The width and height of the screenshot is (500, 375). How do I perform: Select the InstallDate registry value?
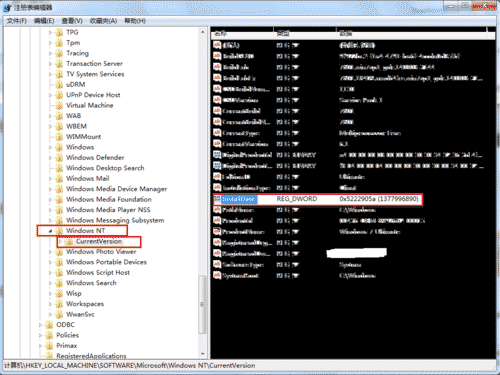point(317,199)
